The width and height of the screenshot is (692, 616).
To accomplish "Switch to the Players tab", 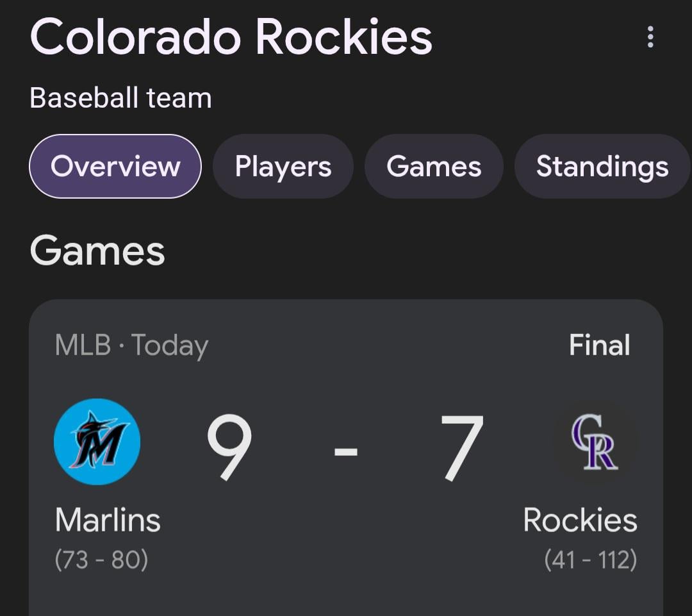I will (x=283, y=167).
